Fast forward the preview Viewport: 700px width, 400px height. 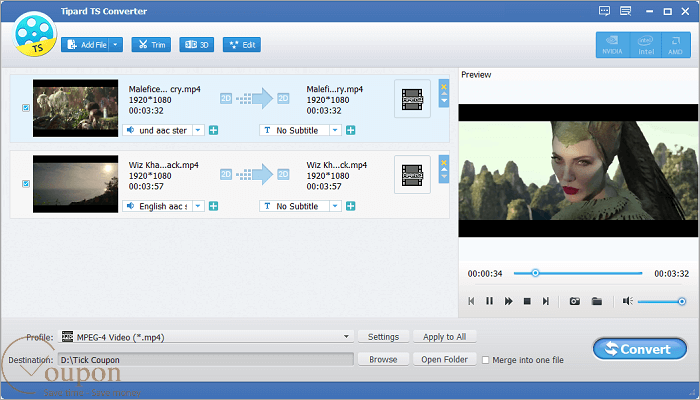pos(508,301)
